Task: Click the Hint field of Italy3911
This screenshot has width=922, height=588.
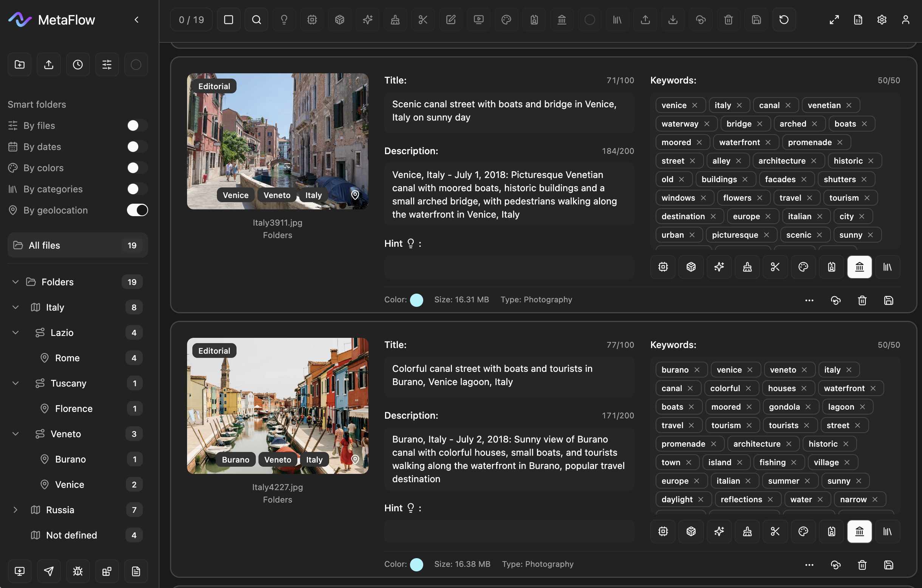Action: [509, 266]
